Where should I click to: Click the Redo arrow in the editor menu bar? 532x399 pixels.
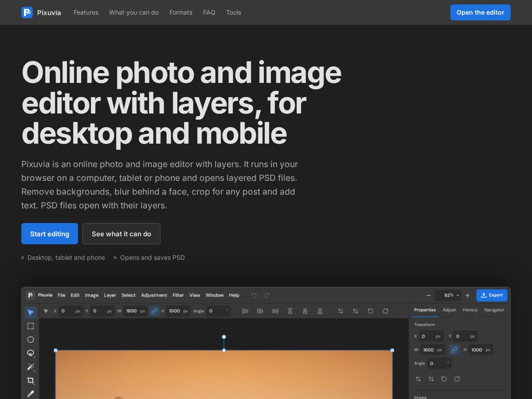tap(267, 295)
